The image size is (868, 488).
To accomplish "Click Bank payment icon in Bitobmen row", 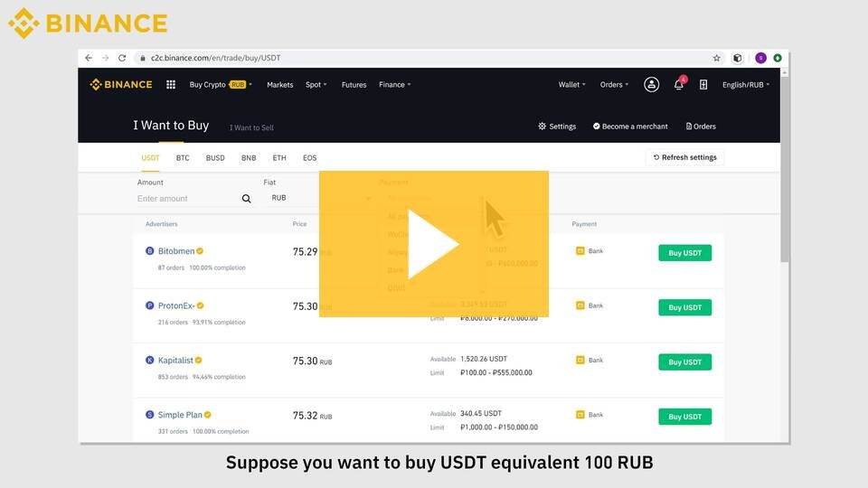I will [x=580, y=250].
